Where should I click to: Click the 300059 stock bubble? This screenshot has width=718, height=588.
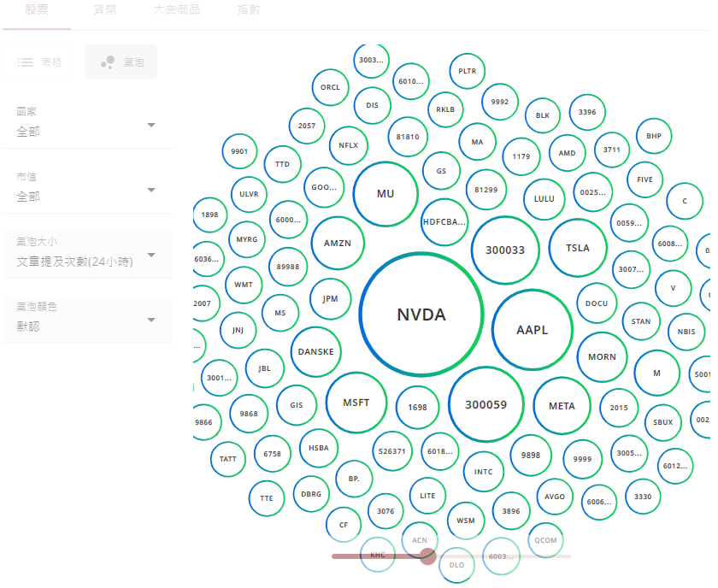click(486, 404)
